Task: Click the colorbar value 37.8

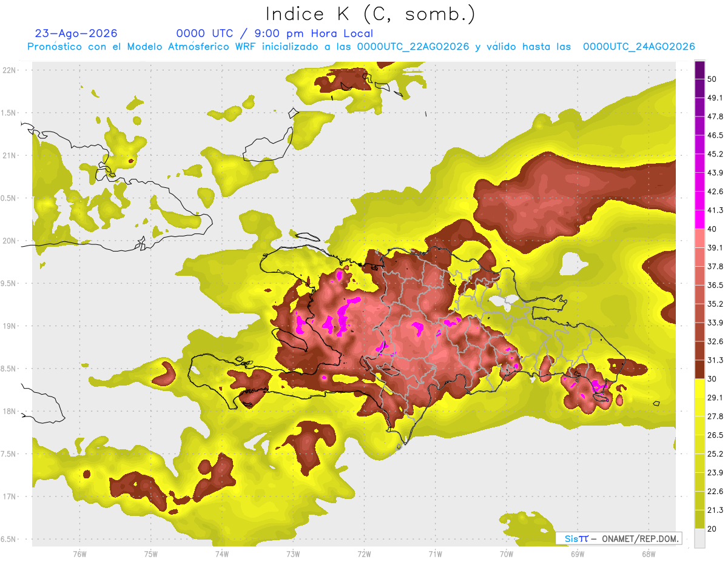Action: [x=715, y=266]
